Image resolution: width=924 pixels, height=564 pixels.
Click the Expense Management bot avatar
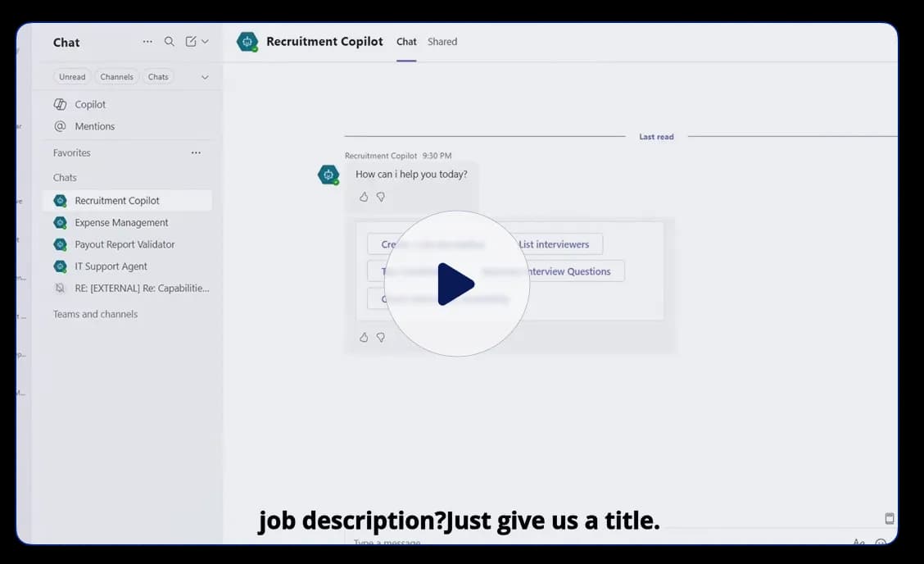tap(60, 222)
